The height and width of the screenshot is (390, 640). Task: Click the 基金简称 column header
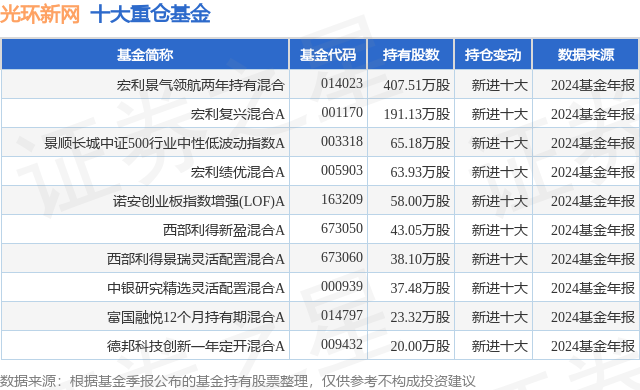click(x=145, y=55)
